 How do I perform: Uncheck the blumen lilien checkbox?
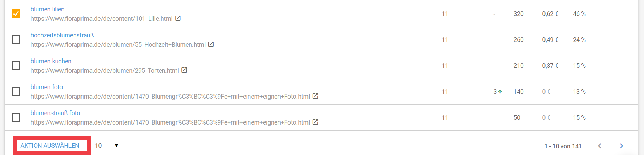(x=16, y=13)
